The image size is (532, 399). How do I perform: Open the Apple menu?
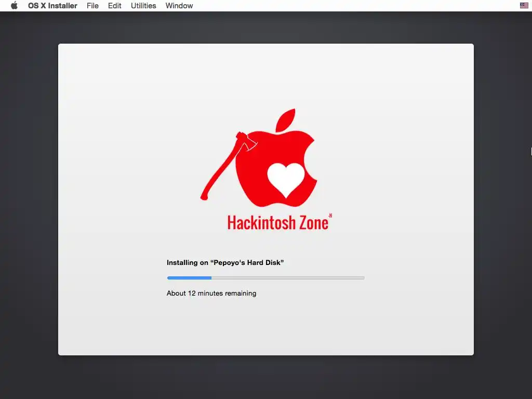coord(14,5)
